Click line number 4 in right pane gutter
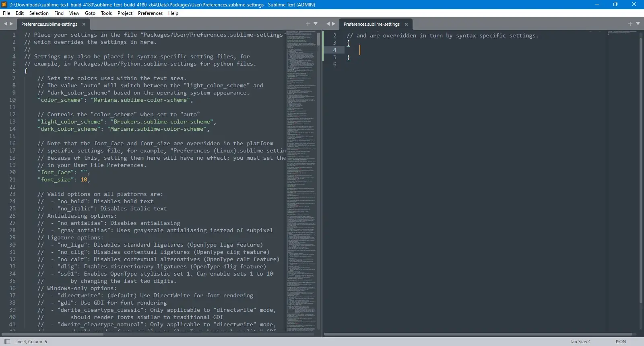This screenshot has height=346, width=644. (334, 50)
